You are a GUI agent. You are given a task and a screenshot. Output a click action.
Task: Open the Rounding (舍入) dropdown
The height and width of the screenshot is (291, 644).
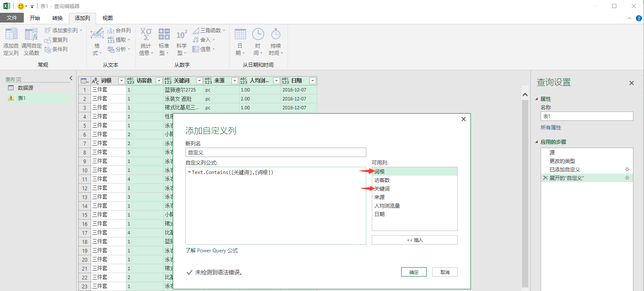pos(204,40)
